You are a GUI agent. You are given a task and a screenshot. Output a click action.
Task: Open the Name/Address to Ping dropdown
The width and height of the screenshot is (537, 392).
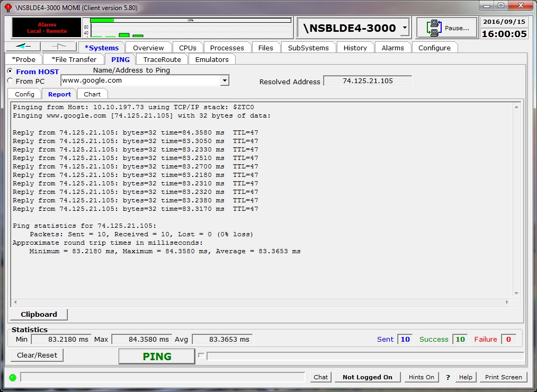225,81
